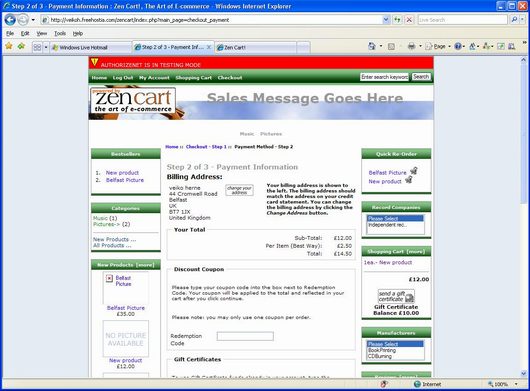Click the yellow warning icon in red banner
The image size is (530, 391).
pos(94,63)
